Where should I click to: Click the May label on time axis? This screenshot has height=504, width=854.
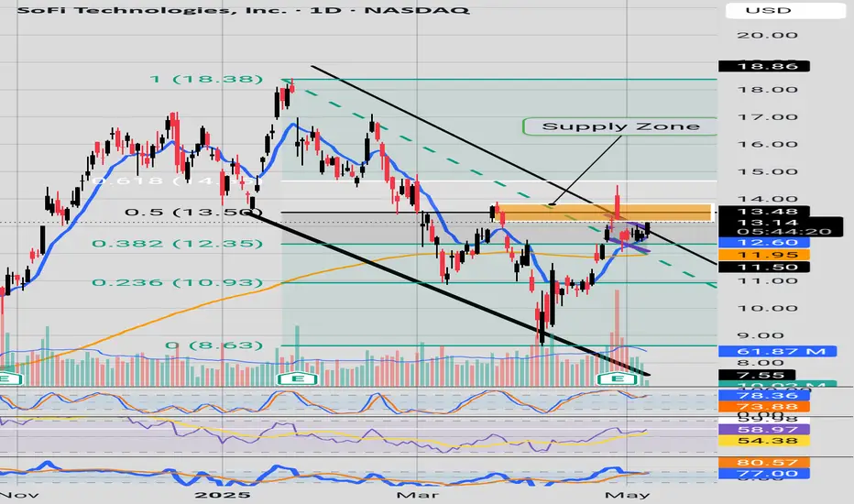pyautogui.click(x=628, y=495)
